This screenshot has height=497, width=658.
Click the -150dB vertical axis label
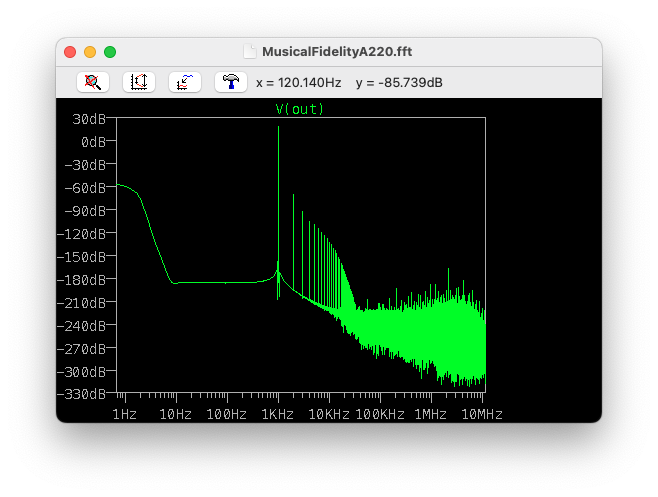pos(81,257)
